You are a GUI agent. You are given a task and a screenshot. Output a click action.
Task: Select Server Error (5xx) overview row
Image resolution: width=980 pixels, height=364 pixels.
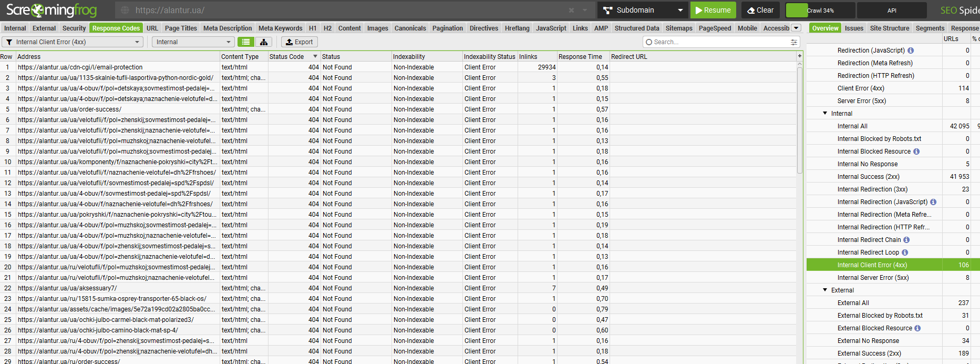(x=892, y=101)
